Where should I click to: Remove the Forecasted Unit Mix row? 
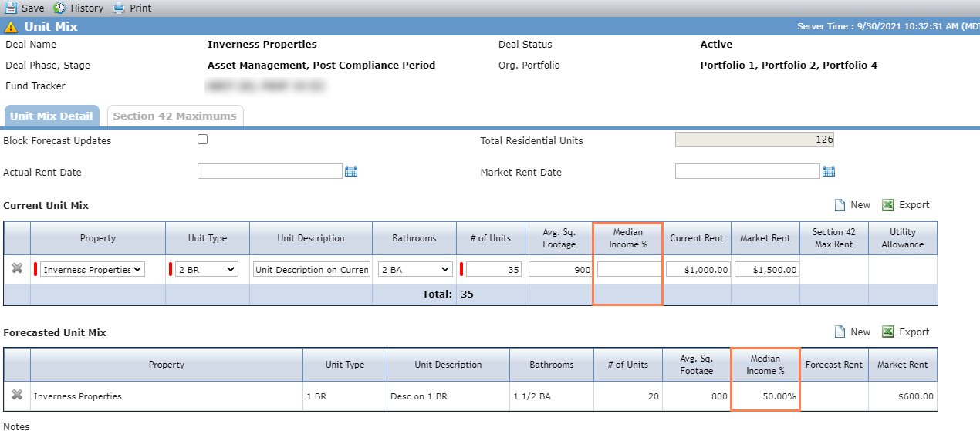(x=17, y=396)
